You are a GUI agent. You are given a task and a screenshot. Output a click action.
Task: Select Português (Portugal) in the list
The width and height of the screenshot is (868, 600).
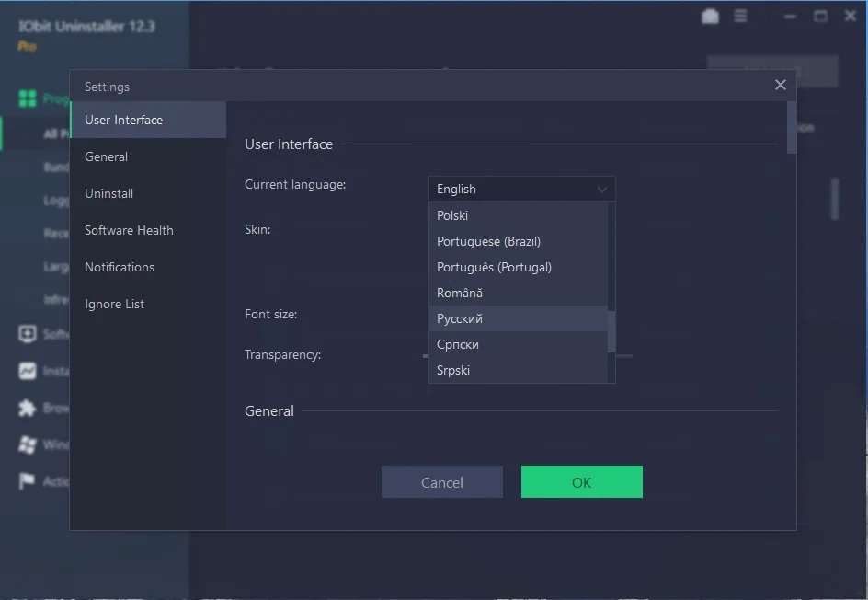[x=519, y=267]
